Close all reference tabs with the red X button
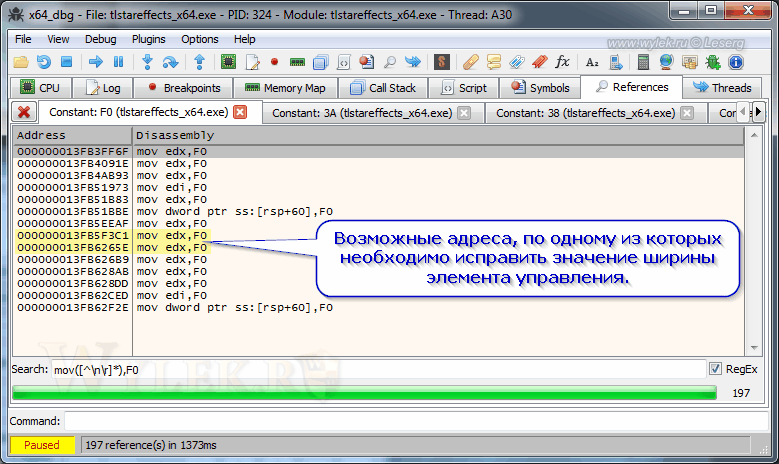The width and height of the screenshot is (779, 464). (x=23, y=112)
